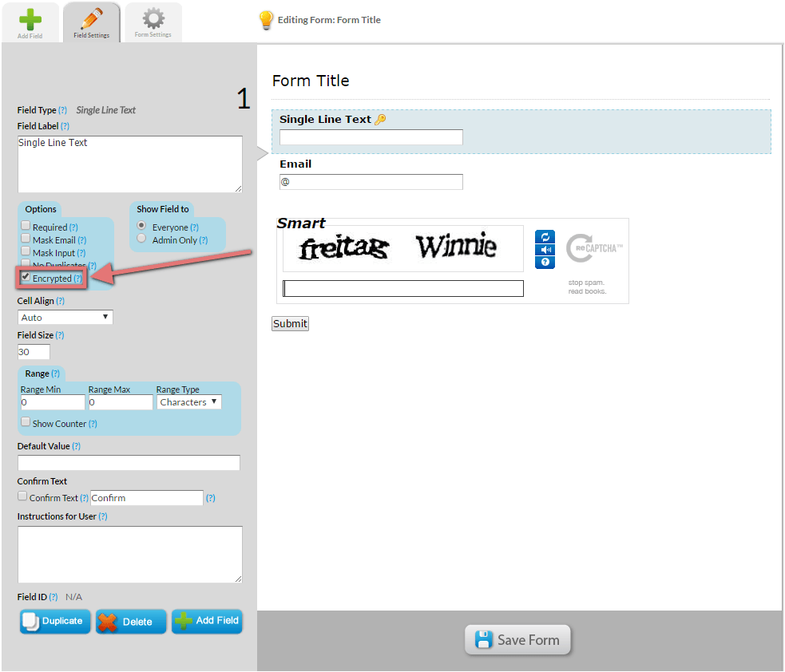The width and height of the screenshot is (785, 672).
Task: Open Field Settings via the pencil icon
Action: pyautogui.click(x=91, y=16)
